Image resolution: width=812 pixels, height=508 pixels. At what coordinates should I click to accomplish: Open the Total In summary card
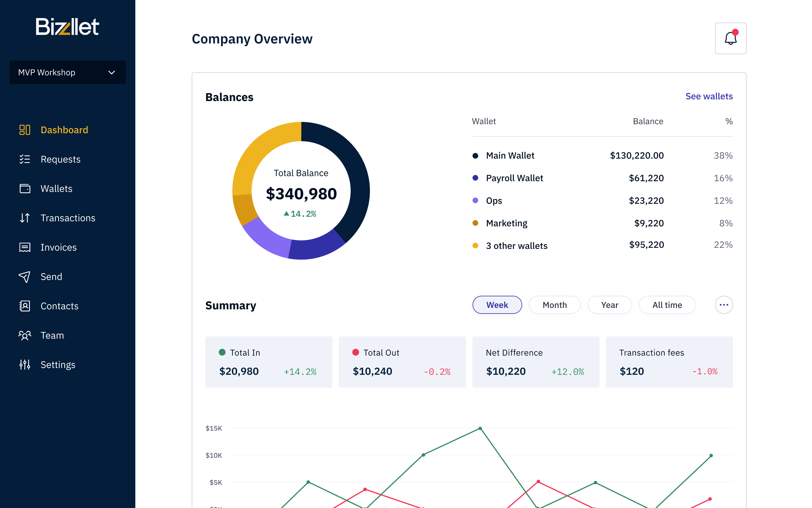click(x=269, y=362)
